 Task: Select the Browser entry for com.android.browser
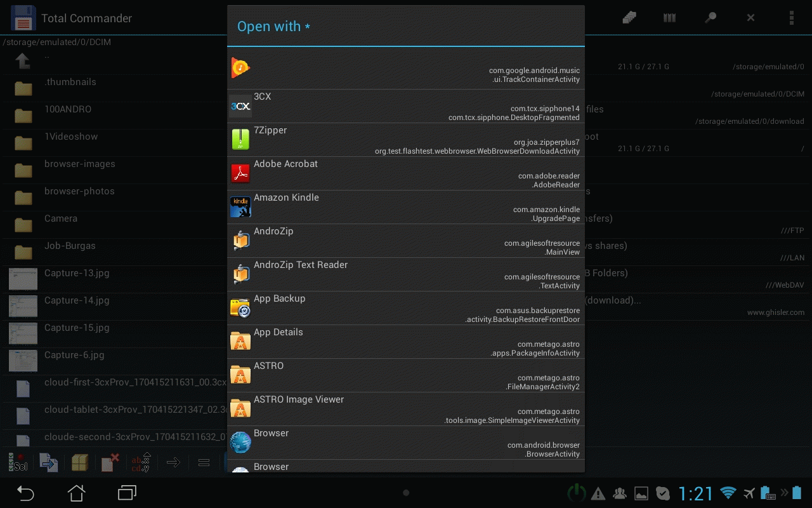pos(406,443)
